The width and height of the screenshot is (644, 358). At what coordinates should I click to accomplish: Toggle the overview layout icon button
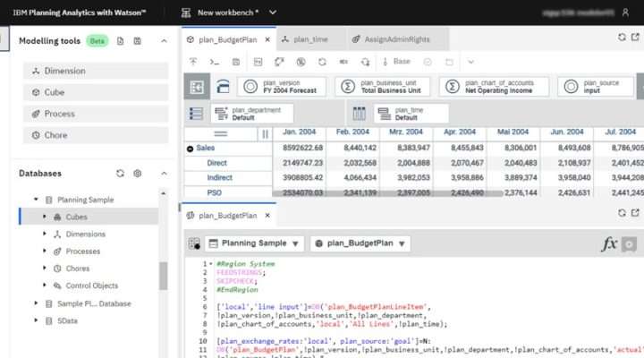coord(197,87)
